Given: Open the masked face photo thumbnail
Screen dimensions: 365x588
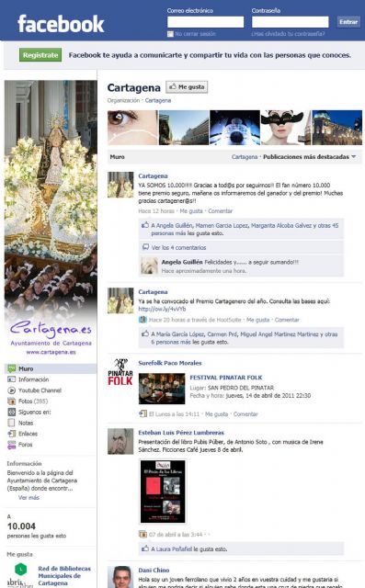Looking at the screenshot, I should coord(285,128).
